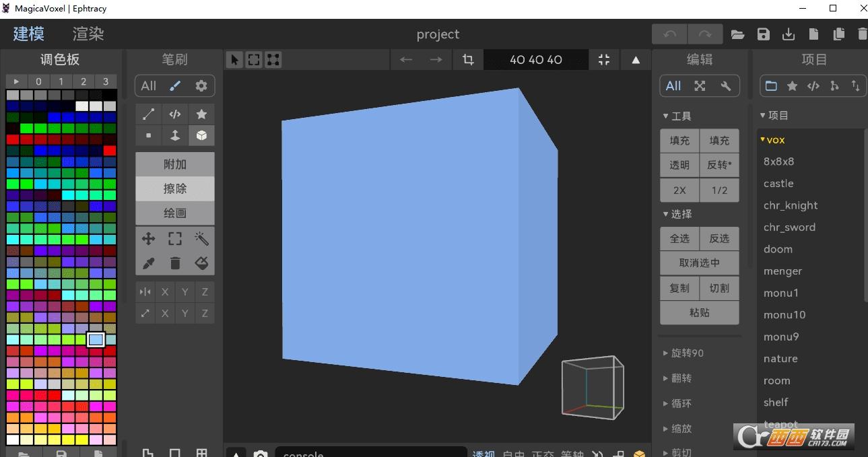Open the chr_knight model

point(791,205)
